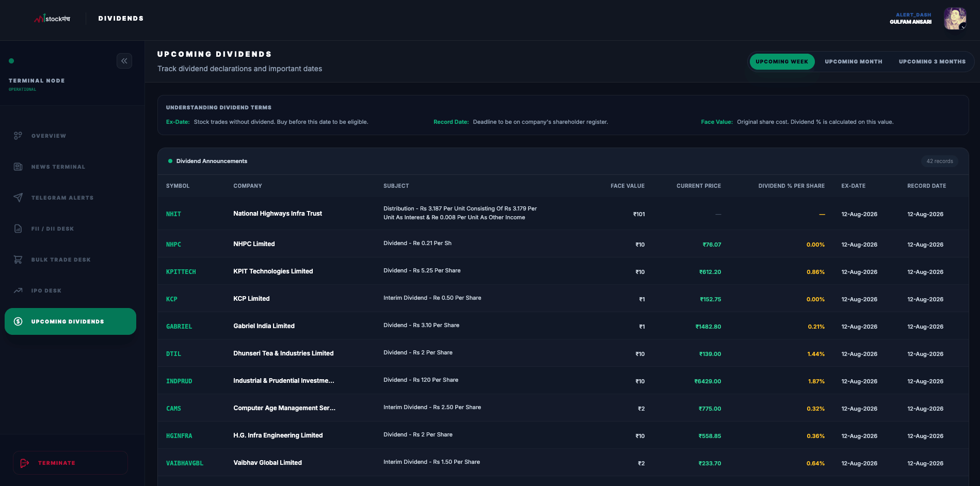Select the KPITTECH ticker
This screenshot has height=486, width=980.
click(181, 272)
